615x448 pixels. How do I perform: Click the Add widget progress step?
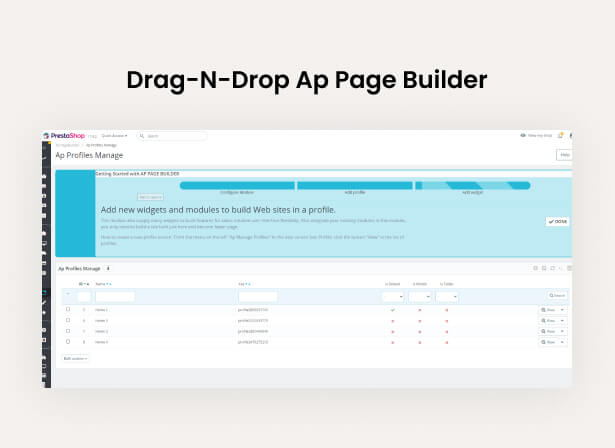pyautogui.click(x=473, y=186)
